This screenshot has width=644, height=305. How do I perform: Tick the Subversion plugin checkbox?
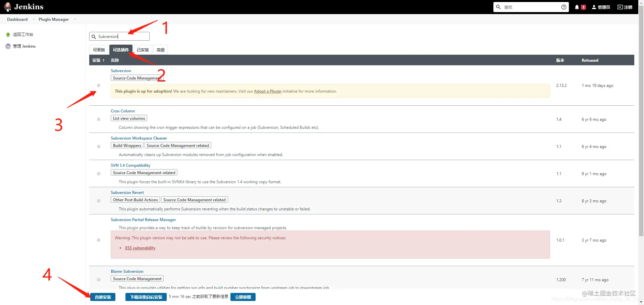[x=99, y=85]
